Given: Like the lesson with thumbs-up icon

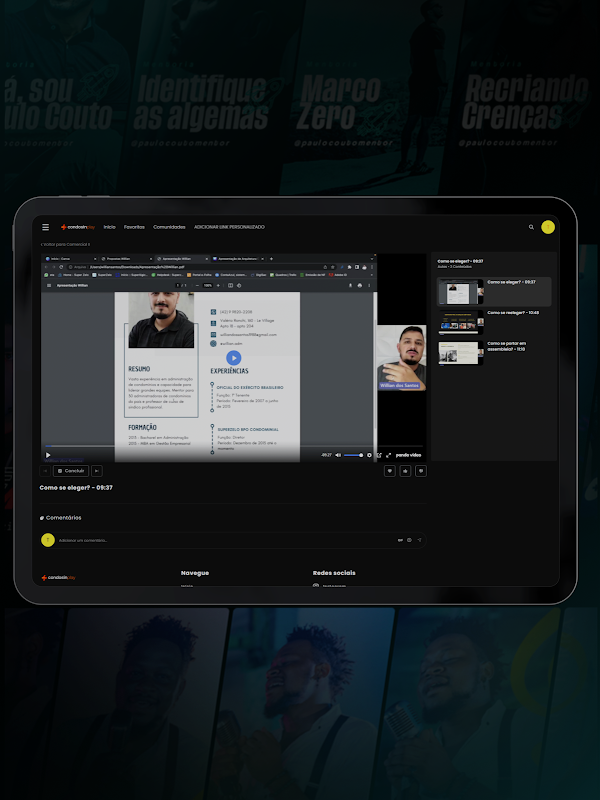Looking at the screenshot, I should 405,471.
